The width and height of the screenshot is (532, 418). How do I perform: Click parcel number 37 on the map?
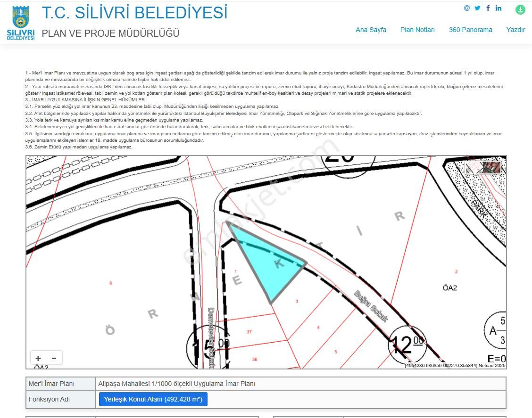(249, 332)
